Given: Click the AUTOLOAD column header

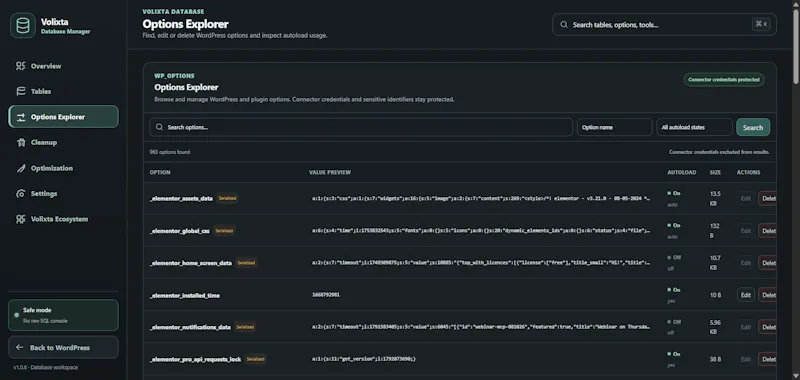Looking at the screenshot, I should coord(681,172).
